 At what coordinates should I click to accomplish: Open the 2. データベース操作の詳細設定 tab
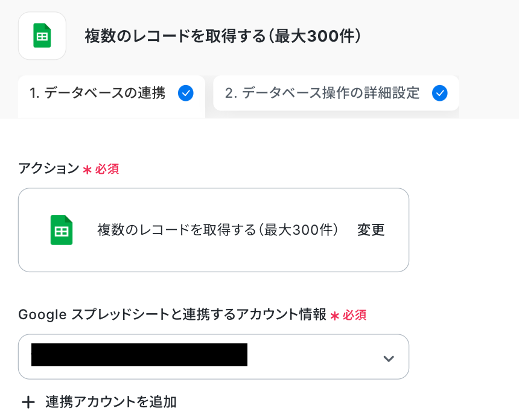[322, 93]
